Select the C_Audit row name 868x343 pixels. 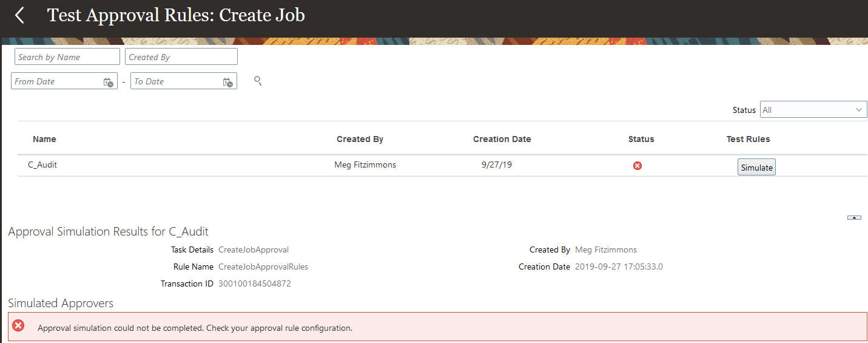pos(42,165)
